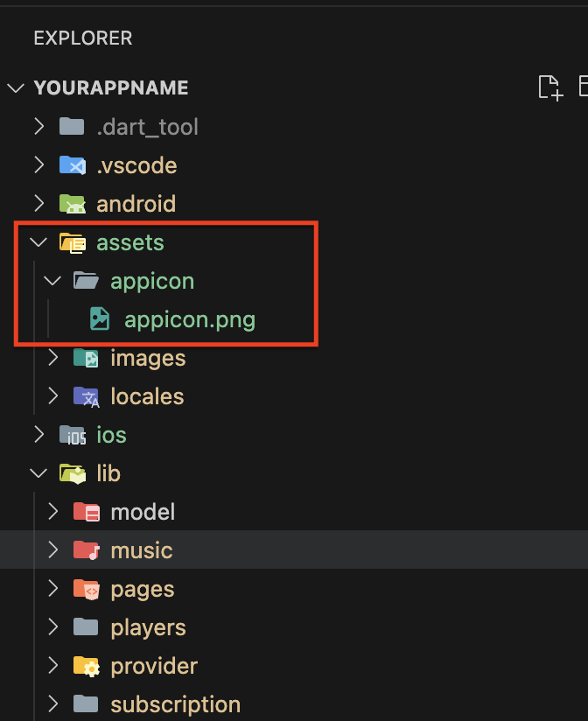Click the New File icon in Explorer header
588x721 pixels.
click(x=549, y=87)
